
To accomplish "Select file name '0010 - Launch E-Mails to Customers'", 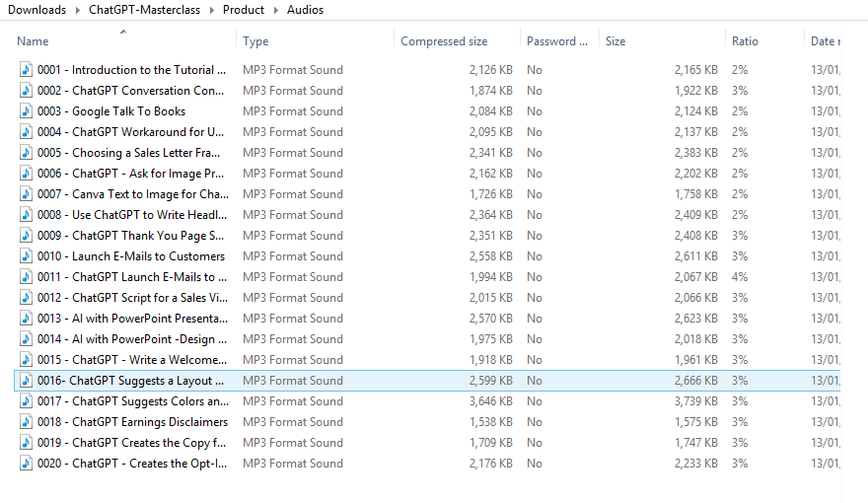I will [x=131, y=256].
